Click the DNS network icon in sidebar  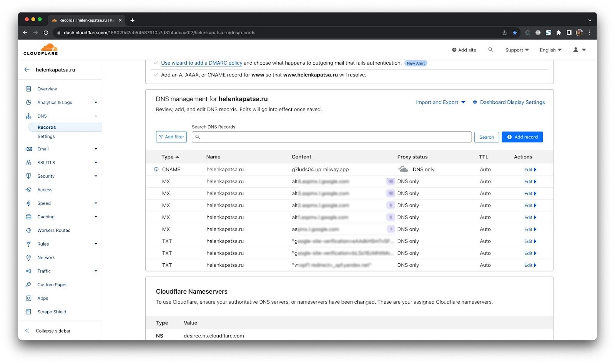28,116
